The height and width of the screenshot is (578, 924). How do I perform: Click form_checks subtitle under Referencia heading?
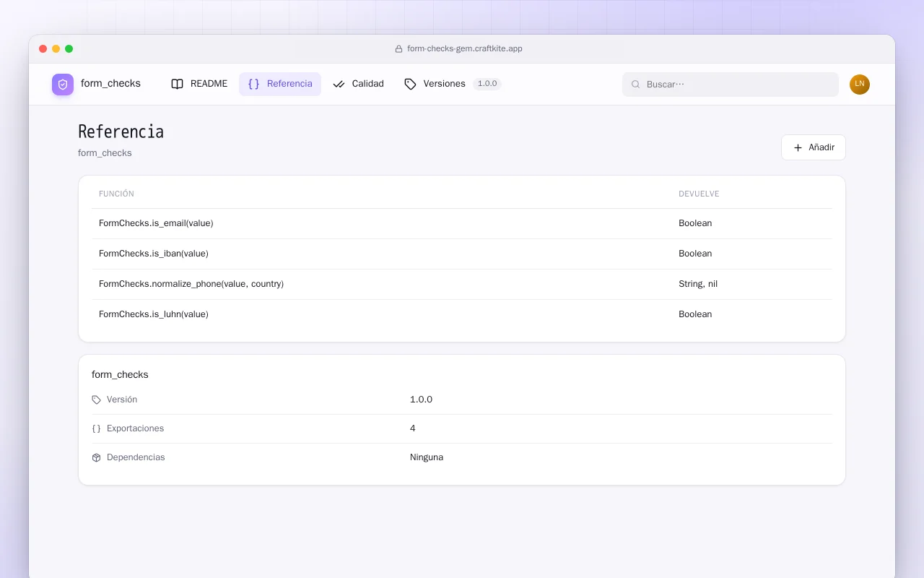pyautogui.click(x=105, y=153)
